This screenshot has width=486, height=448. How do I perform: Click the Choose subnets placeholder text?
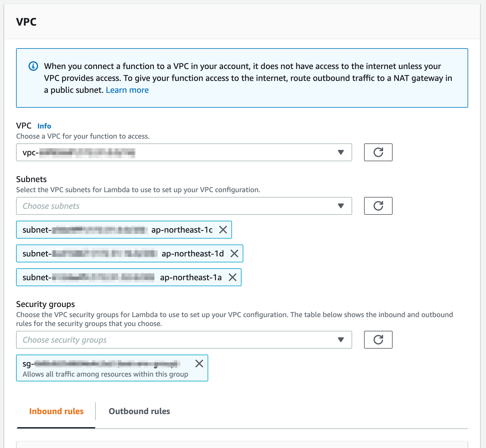point(51,206)
